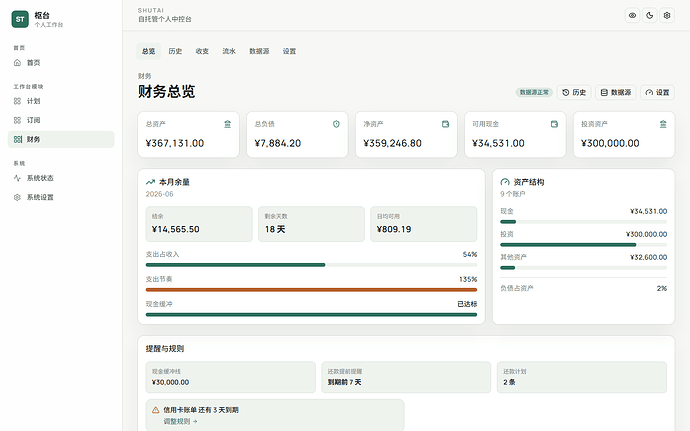The height and width of the screenshot is (431, 690).
Task: Click the ST logo badge in sidebar
Action: (x=20, y=19)
